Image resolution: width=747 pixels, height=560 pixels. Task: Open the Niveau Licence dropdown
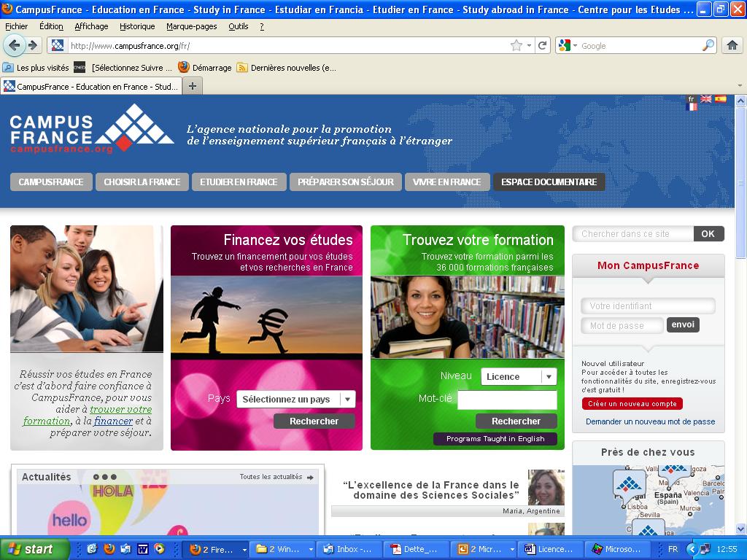click(x=519, y=376)
